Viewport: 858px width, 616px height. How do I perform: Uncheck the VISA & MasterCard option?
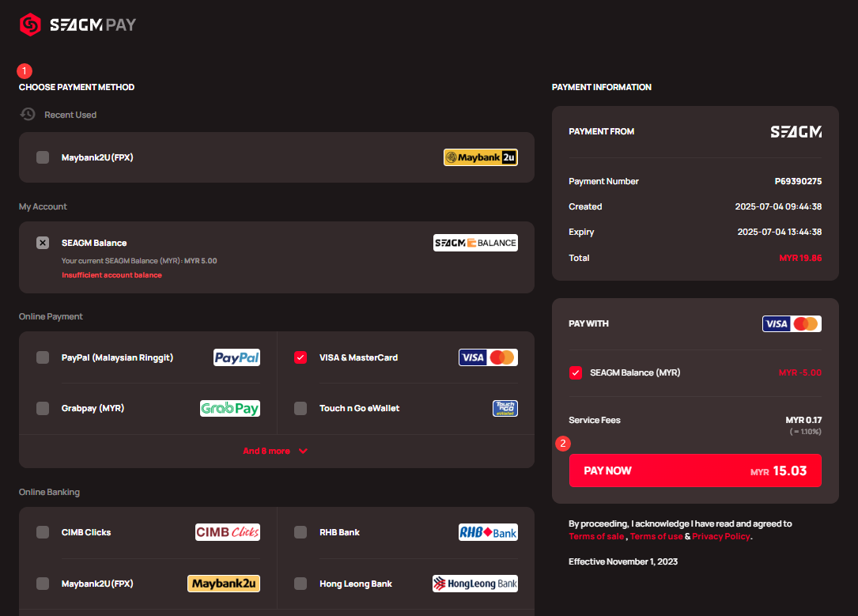pos(300,357)
